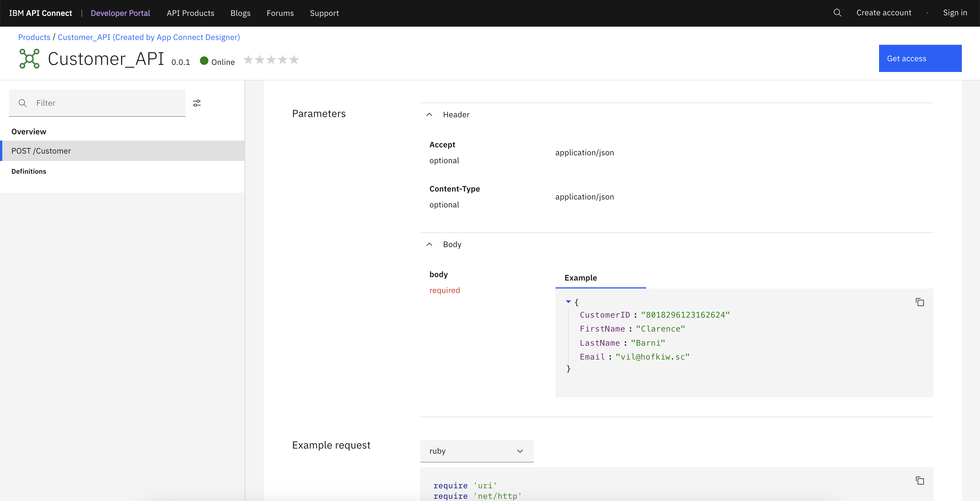Select POST /Customer operation
This screenshot has width=980, height=501.
tap(122, 151)
